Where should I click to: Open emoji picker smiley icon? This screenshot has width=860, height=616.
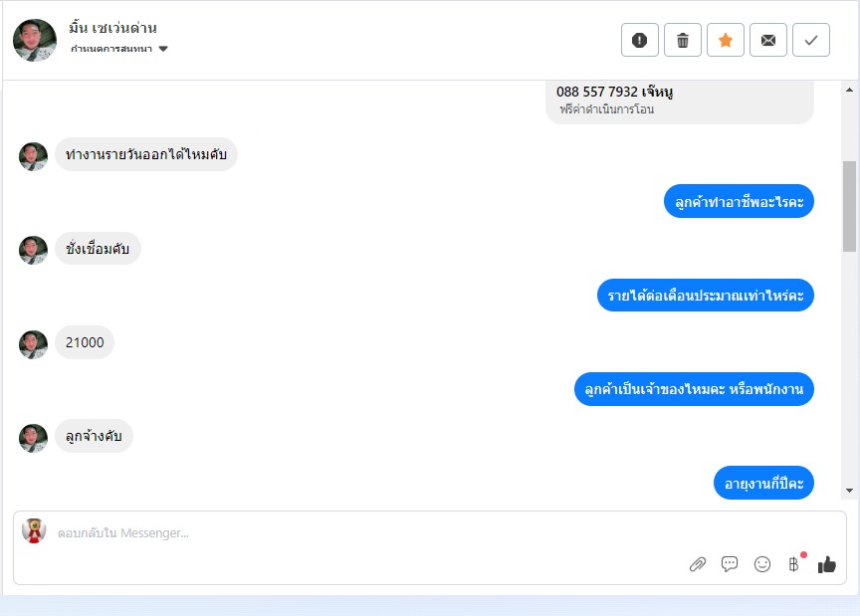(762, 564)
